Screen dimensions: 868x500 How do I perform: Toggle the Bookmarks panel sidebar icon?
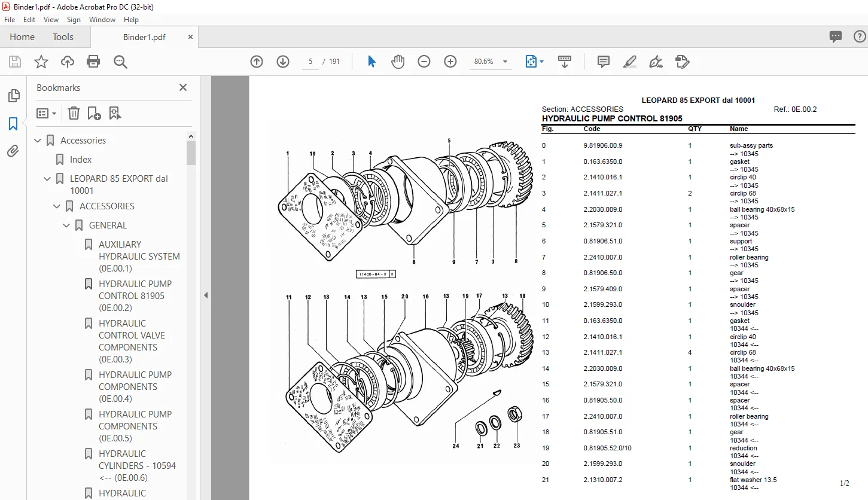[x=13, y=124]
